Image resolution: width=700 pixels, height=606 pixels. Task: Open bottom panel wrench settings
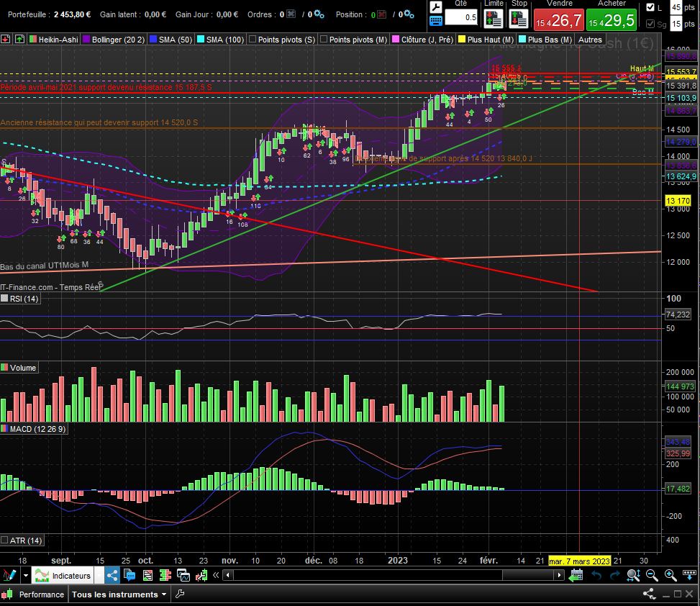coord(180,594)
